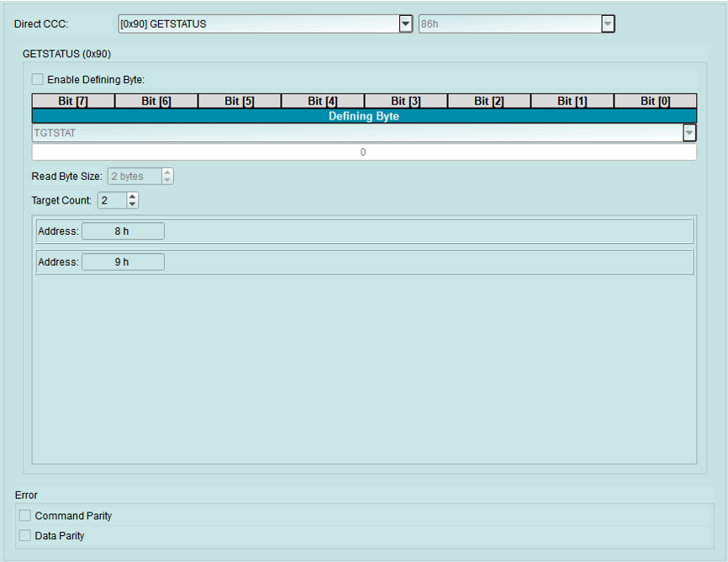The image size is (728, 562).
Task: Click the Bit [4] column header
Action: pos(323,101)
